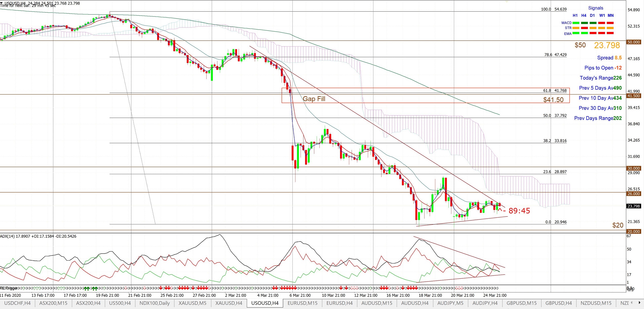The height and width of the screenshot is (309, 644).
Task: Click the STR H1 orange signal bar
Action: point(576,28)
